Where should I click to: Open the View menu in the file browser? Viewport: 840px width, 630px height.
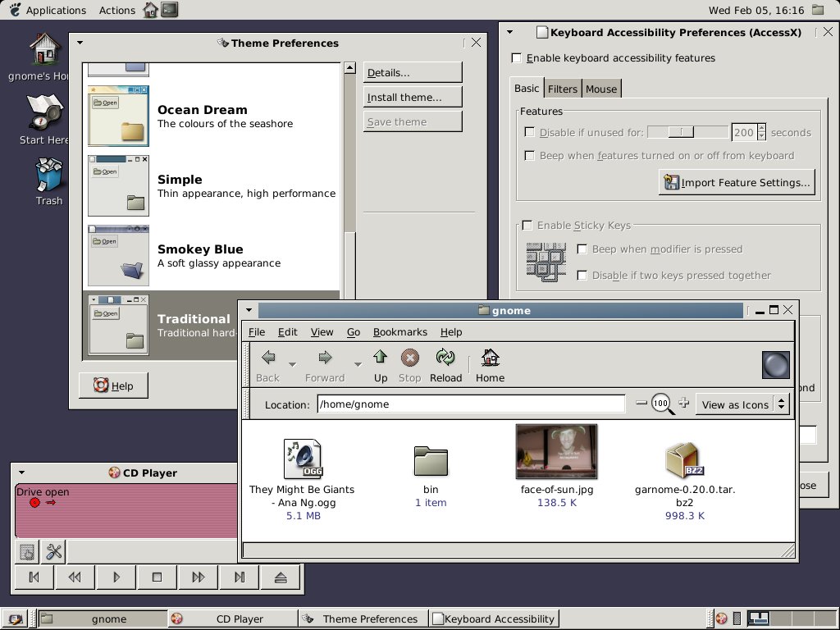[322, 332]
